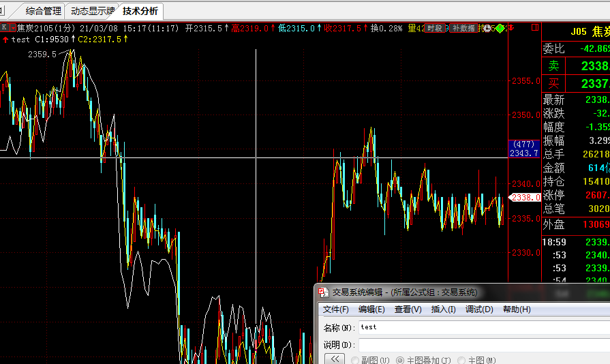This screenshot has width=610, height=364.
Task: Click the red 买 buy label
Action: pos(553,83)
